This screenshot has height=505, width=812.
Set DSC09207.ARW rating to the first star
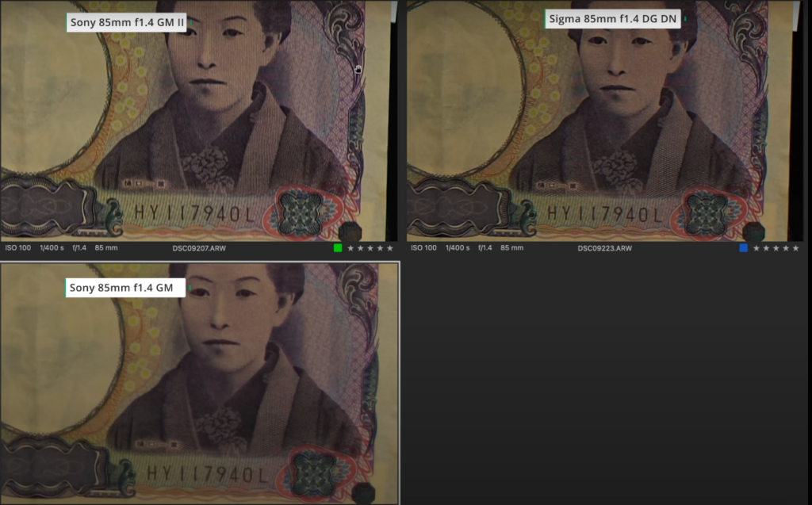(x=350, y=248)
